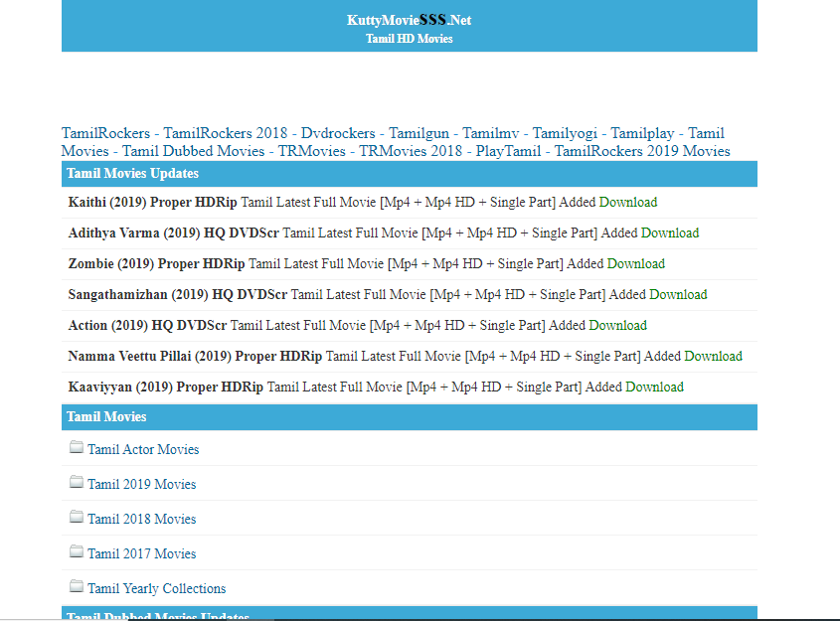840x621 pixels.
Task: Open the Tamilgun link
Action: (419, 133)
